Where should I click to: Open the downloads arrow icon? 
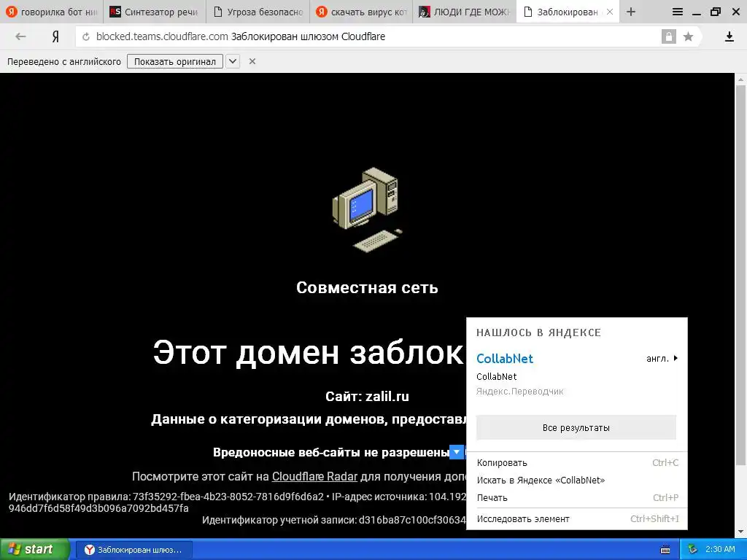coord(729,36)
